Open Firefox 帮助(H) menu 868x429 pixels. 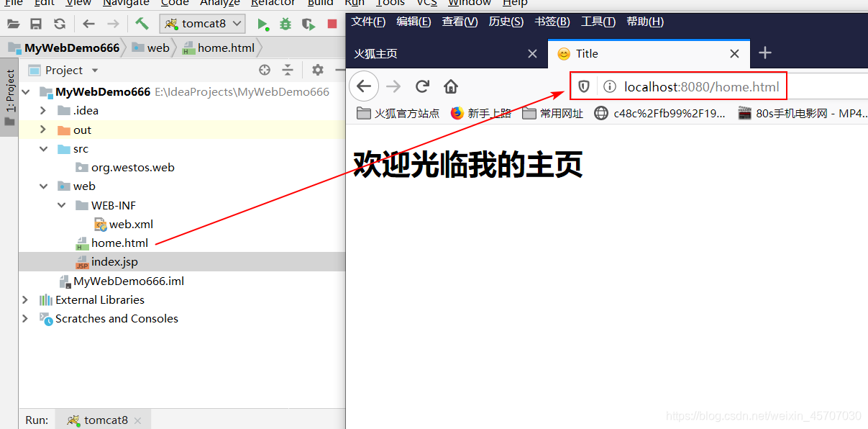[645, 22]
